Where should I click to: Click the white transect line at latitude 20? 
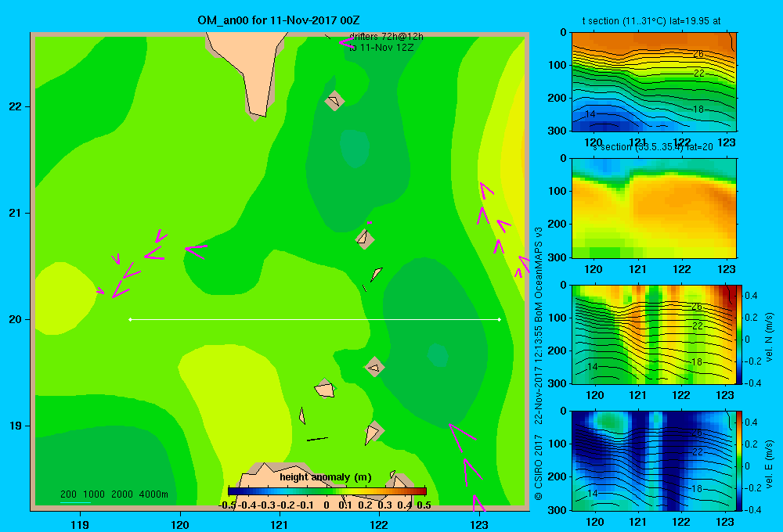point(315,319)
